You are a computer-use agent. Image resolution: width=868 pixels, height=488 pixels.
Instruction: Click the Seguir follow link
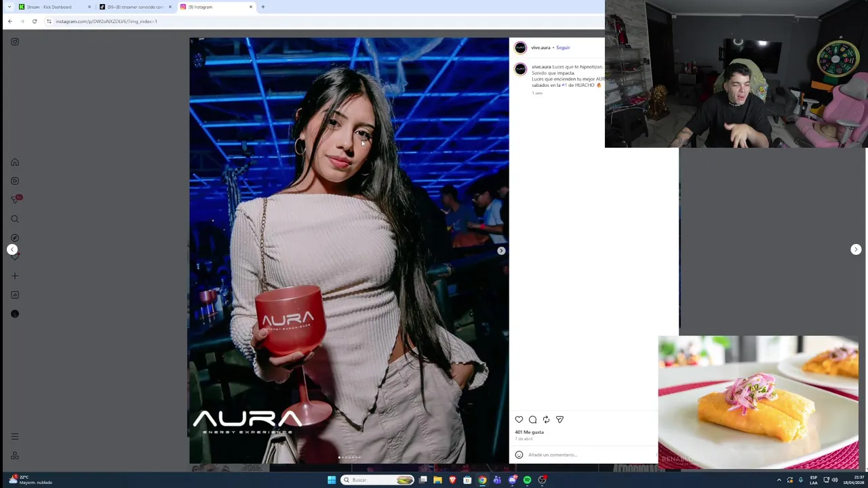563,47
